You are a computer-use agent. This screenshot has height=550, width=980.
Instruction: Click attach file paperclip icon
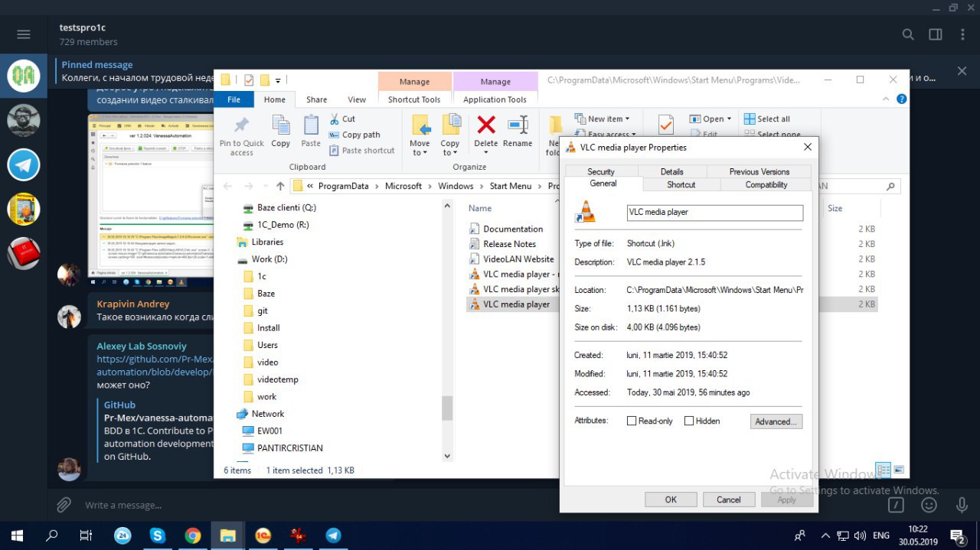64,505
